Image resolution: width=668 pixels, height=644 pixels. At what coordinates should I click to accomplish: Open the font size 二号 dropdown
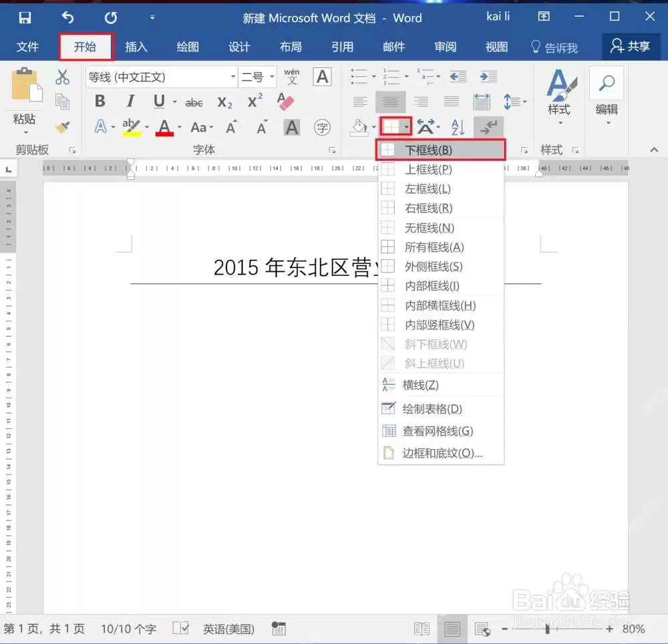[x=272, y=77]
